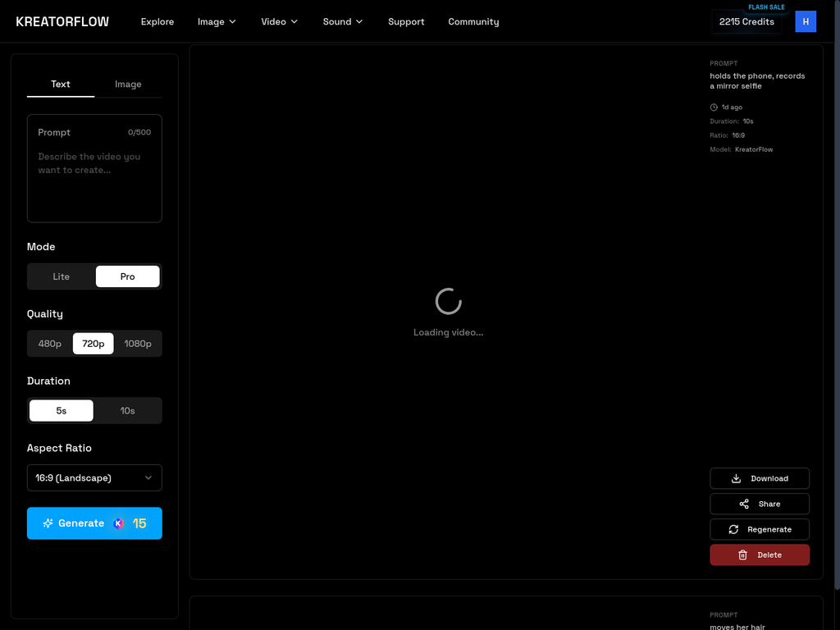Select 1080p quality
840x630 pixels.
[138, 343]
